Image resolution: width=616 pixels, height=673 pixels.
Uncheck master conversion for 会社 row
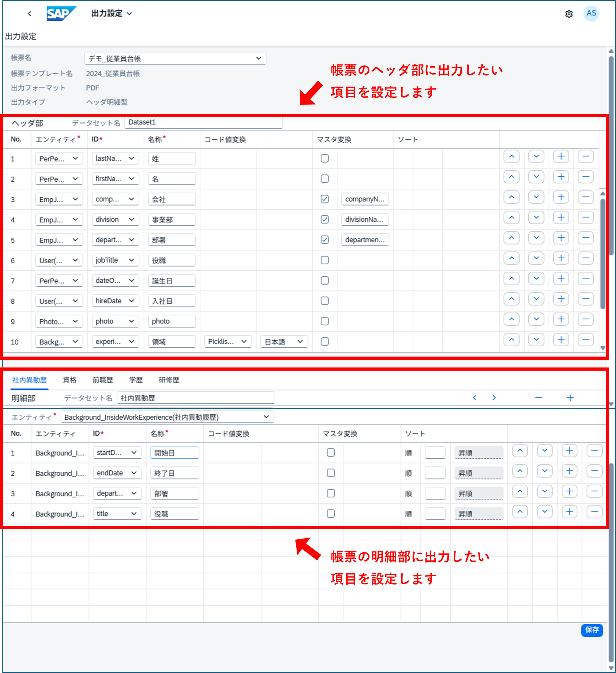pos(325,199)
